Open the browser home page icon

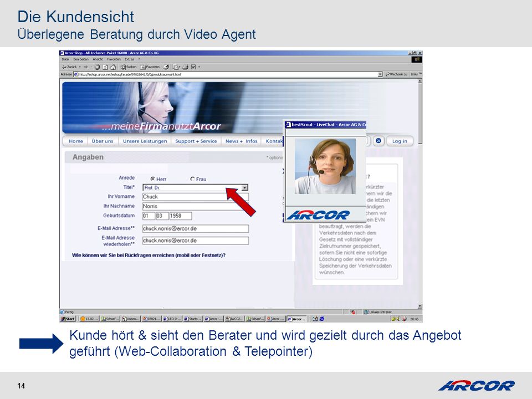pos(113,67)
